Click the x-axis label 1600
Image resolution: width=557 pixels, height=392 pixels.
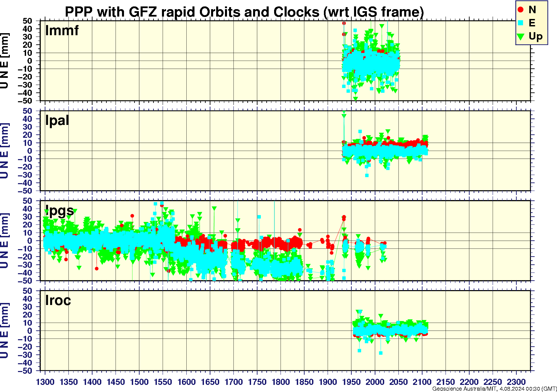186,382
